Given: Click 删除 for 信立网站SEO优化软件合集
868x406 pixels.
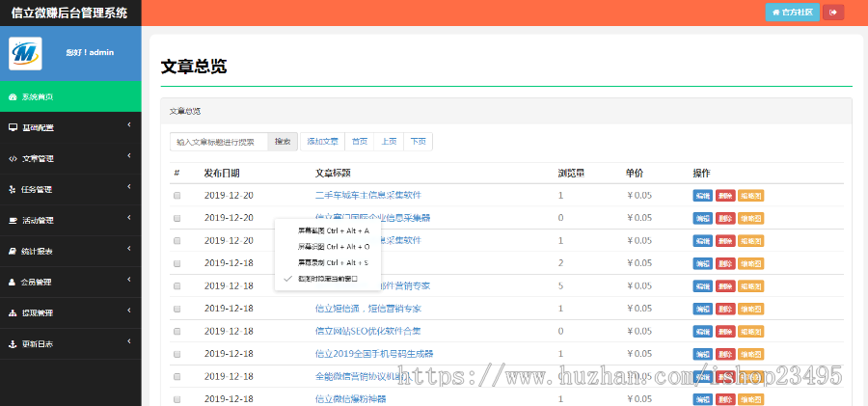Looking at the screenshot, I should [725, 331].
